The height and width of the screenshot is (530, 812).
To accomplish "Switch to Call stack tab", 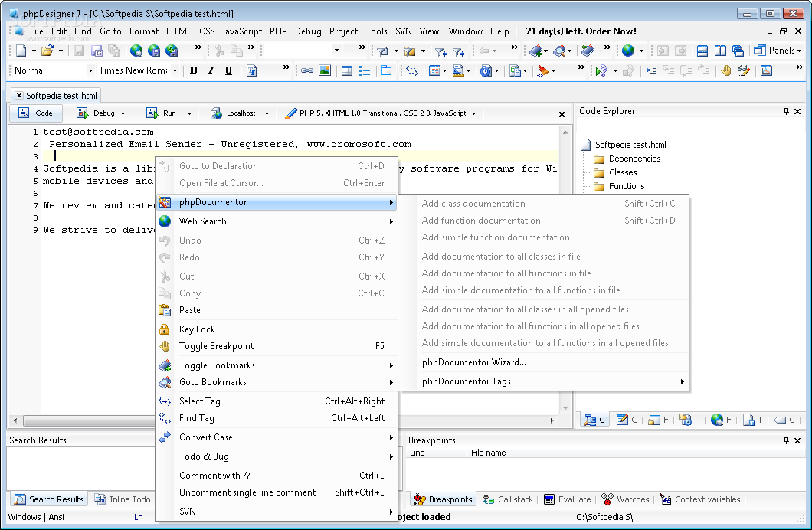I will (508, 499).
